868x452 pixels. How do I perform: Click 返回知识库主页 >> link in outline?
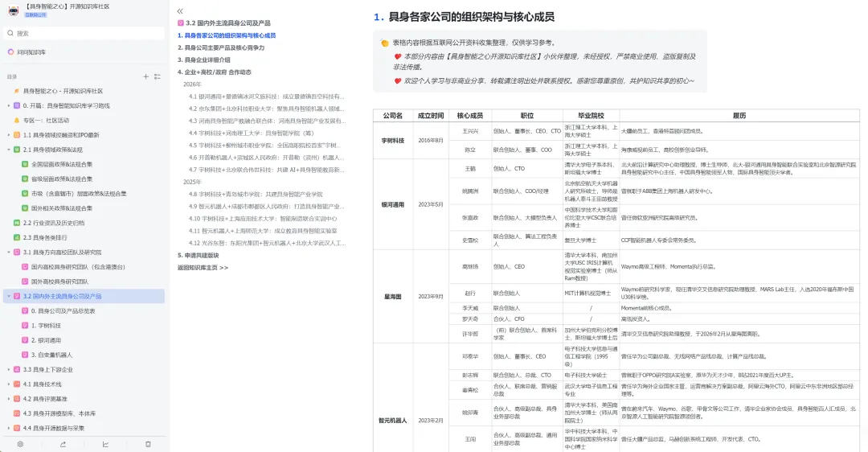pos(203,268)
